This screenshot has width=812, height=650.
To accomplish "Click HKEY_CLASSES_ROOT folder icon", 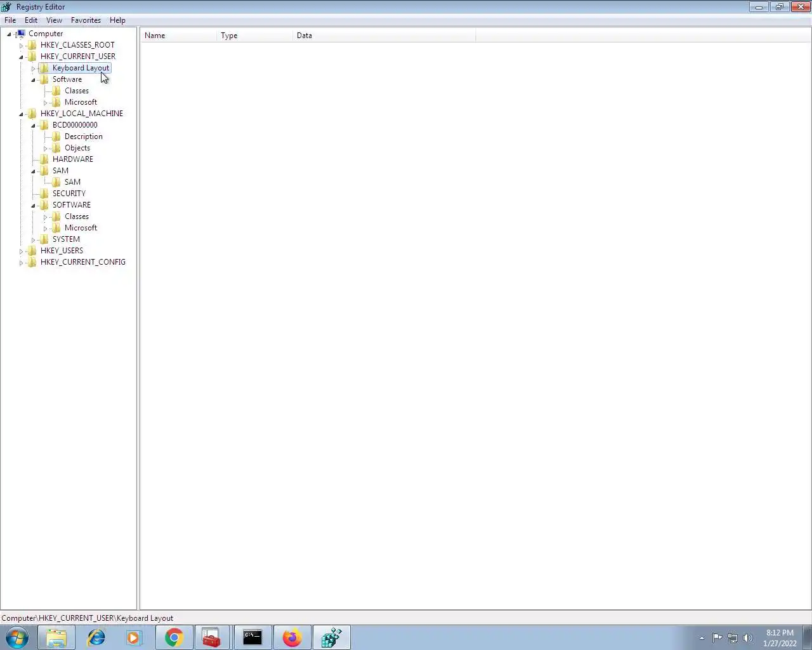I will 32,45.
